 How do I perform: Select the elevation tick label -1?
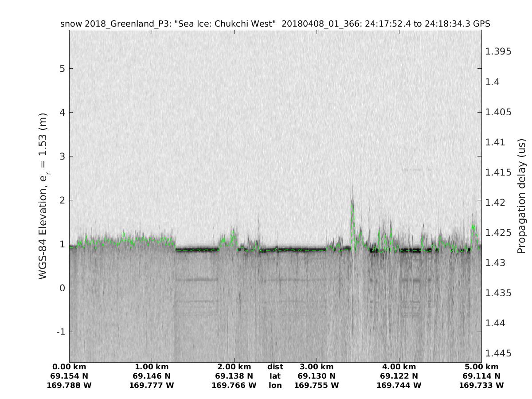click(x=60, y=332)
